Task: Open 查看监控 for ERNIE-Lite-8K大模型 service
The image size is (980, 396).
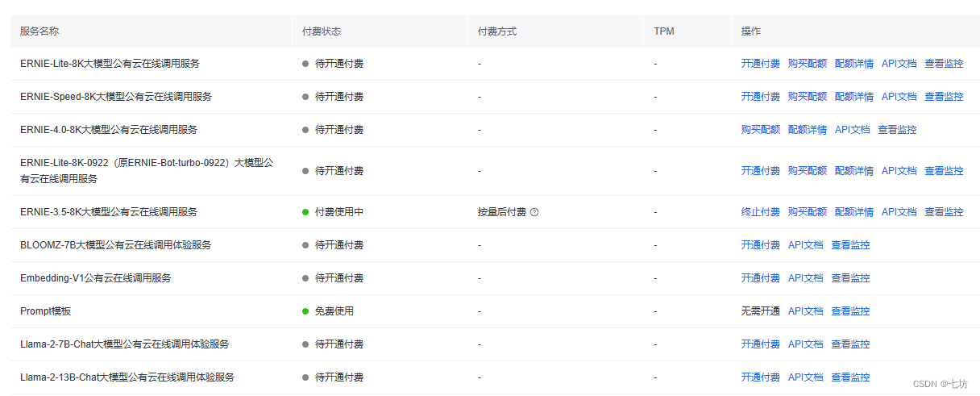Action: click(944, 64)
